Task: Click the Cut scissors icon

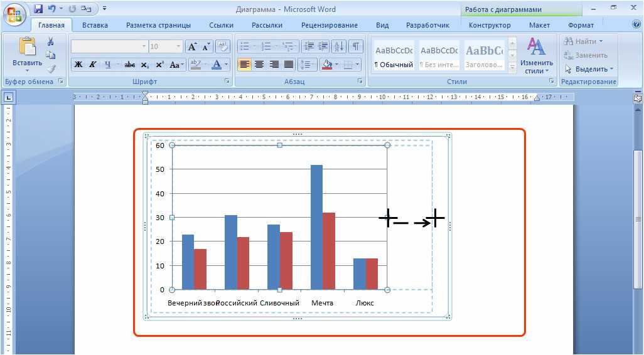Action: 50,41
